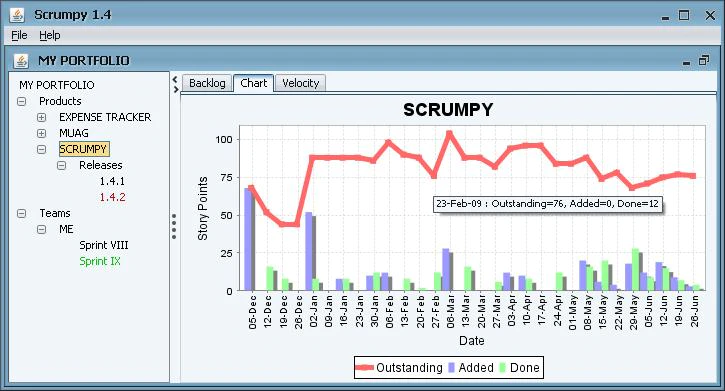Expand the EXPENSE TRACKER node
The height and width of the screenshot is (391, 725).
click(42, 117)
